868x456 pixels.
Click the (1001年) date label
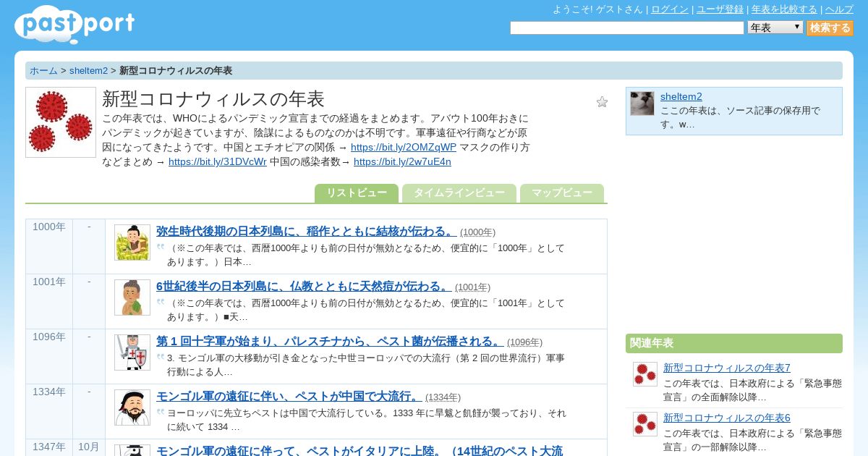[473, 287]
